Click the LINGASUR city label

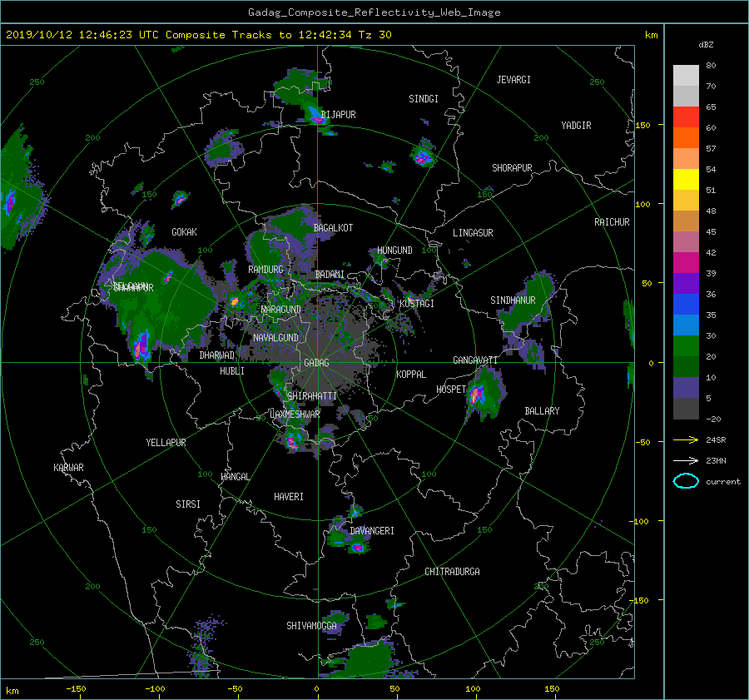coord(473,233)
